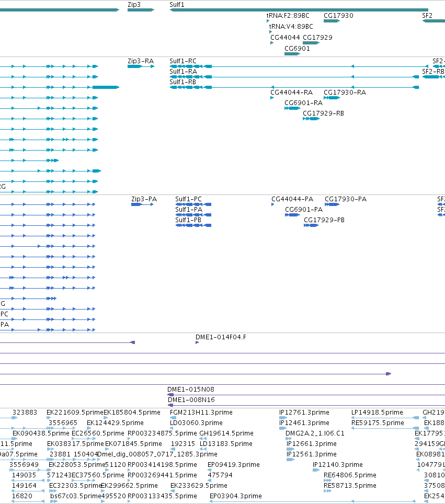Click the CG17929-PB protein label
Screen dimensions: 445x504
[324, 220]
